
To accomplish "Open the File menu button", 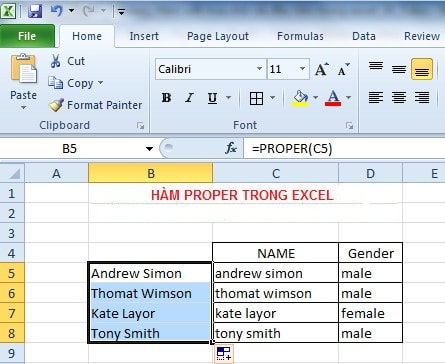I will coord(27,36).
